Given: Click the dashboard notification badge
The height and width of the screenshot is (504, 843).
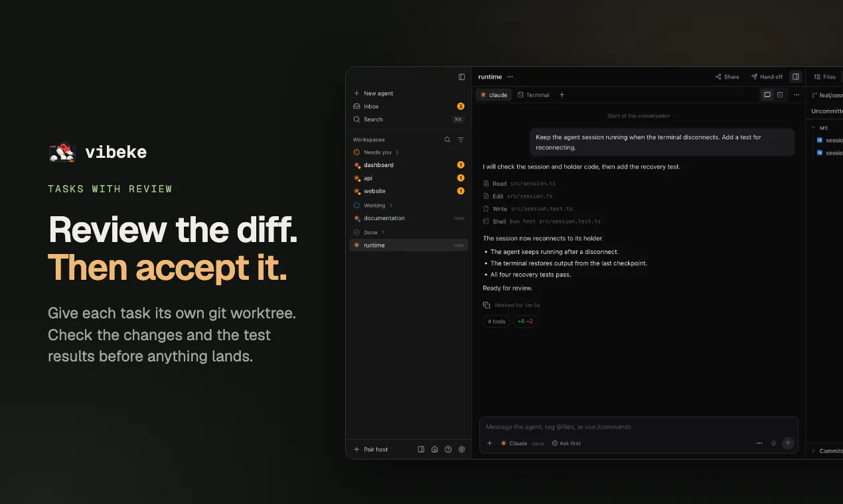Looking at the screenshot, I should click(461, 165).
